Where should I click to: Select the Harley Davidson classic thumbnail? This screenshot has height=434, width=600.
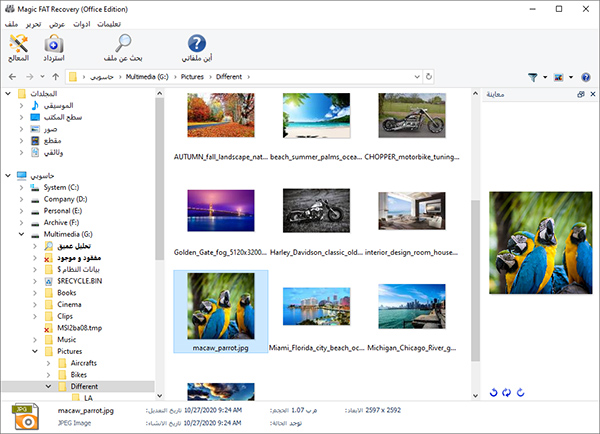316,210
